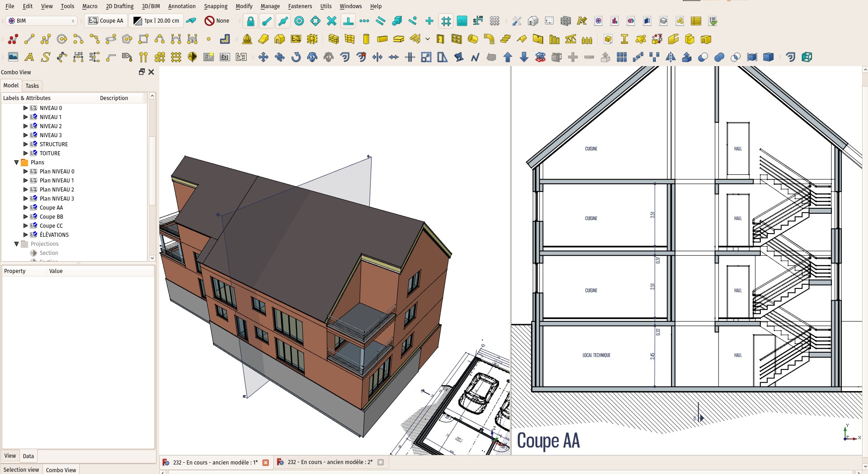Switch to the Tasks tab

32,86
